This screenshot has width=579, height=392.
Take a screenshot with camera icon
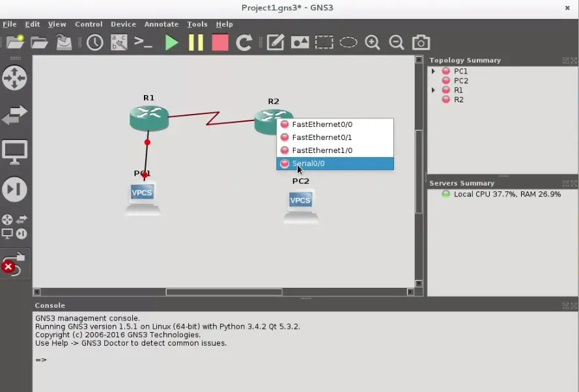(x=421, y=42)
